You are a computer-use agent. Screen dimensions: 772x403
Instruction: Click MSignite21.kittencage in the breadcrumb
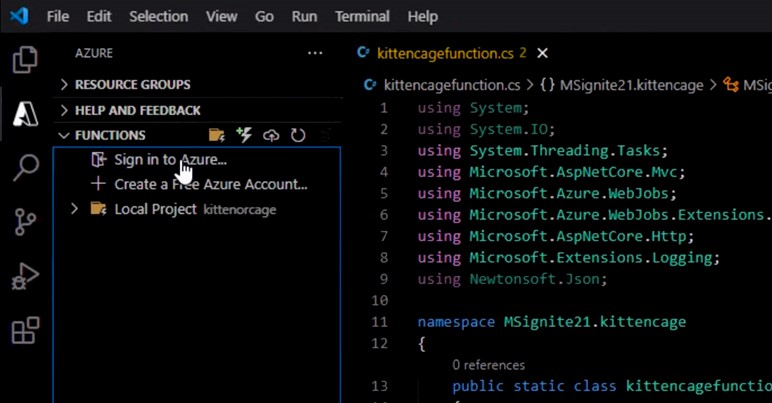click(x=632, y=85)
